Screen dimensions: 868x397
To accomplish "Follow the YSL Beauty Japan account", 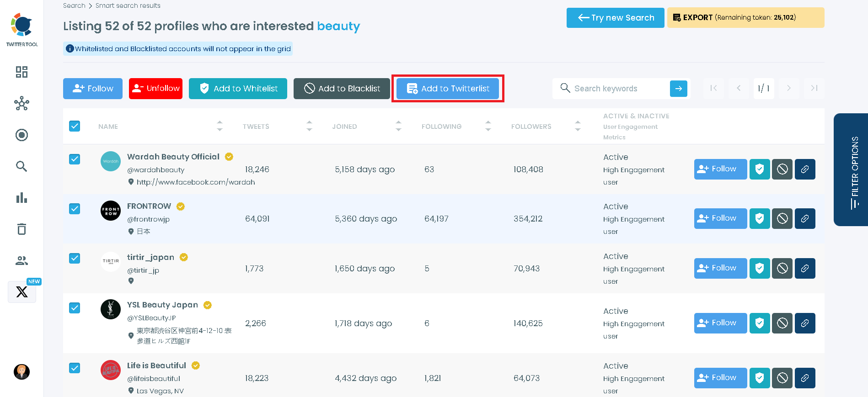I will 721,323.
